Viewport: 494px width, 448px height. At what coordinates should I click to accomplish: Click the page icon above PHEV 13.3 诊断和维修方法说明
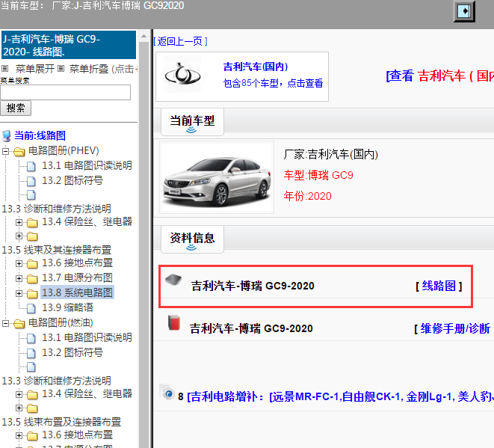pos(31,195)
